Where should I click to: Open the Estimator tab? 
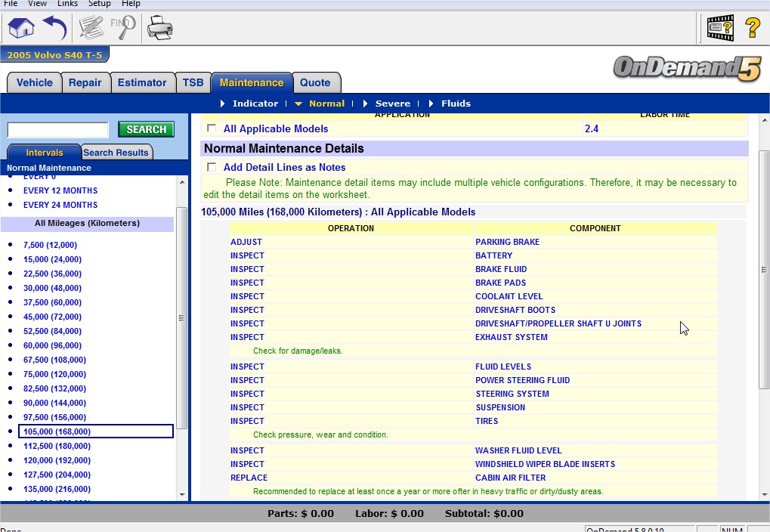pyautogui.click(x=142, y=82)
